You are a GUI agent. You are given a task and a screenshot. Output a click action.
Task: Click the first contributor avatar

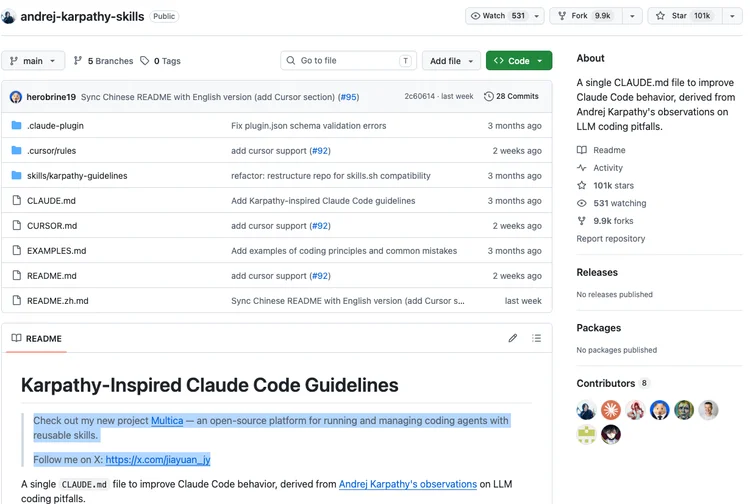586,410
